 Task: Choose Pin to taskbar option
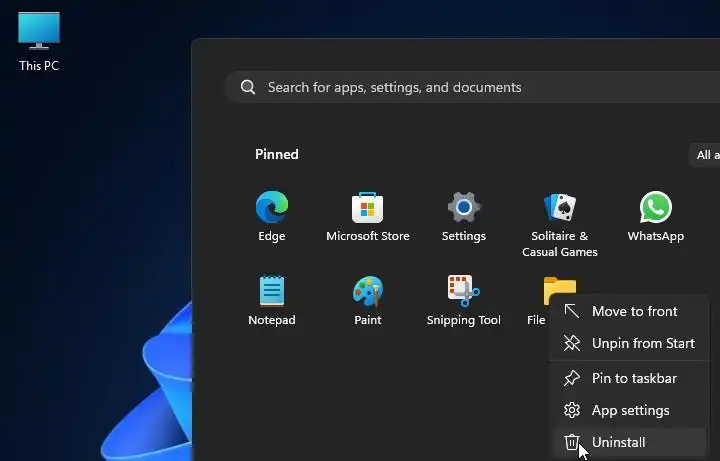point(630,378)
